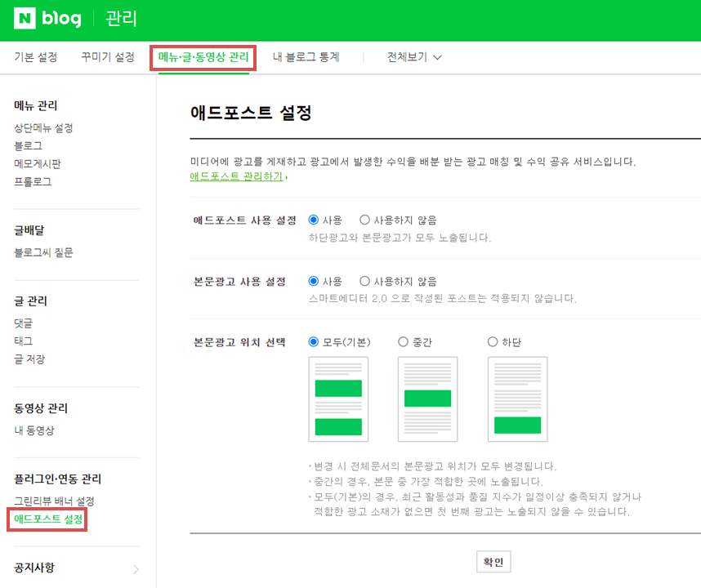Image resolution: width=701 pixels, height=588 pixels.
Task: Click the 플러그인·연동 관리 section heading
Action: pyautogui.click(x=58, y=479)
